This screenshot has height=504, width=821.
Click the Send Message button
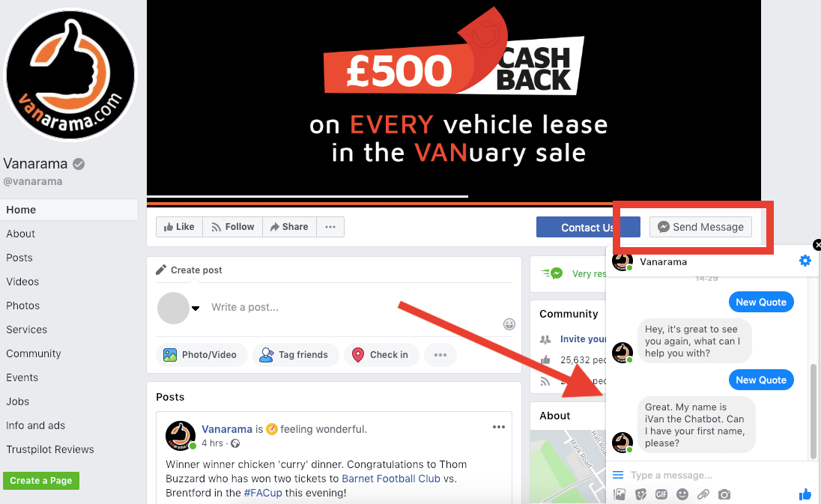click(x=700, y=227)
